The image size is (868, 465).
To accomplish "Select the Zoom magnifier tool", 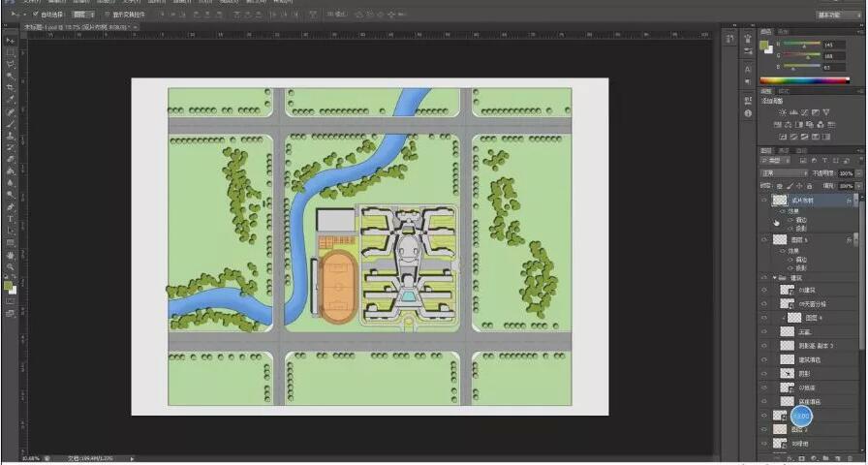I will coord(10,266).
